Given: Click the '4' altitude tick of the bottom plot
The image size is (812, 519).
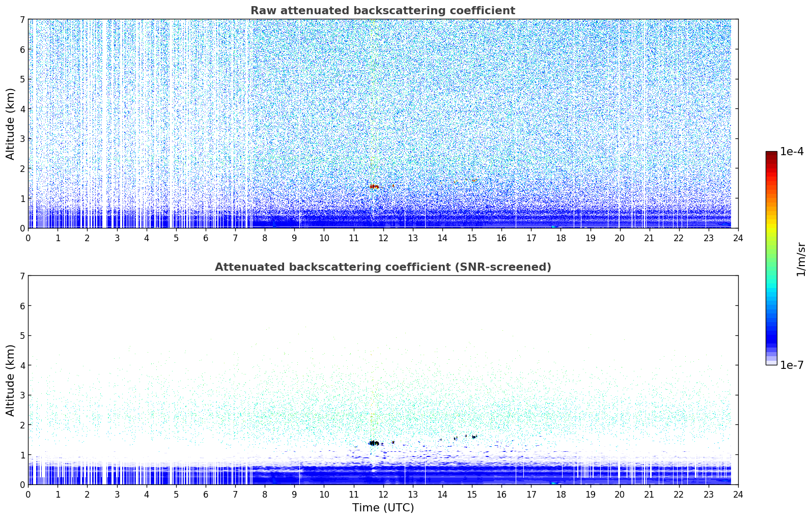Looking at the screenshot, I should [22, 365].
